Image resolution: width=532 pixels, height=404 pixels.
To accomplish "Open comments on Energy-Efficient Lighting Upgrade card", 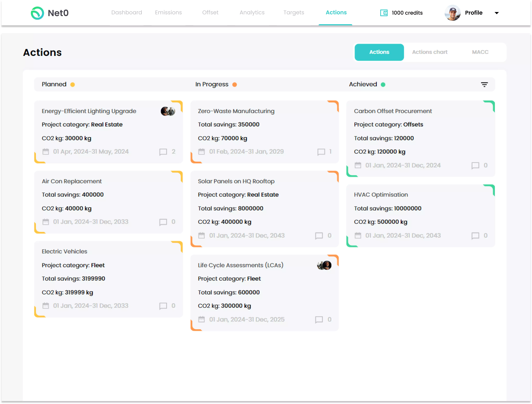I will (163, 152).
